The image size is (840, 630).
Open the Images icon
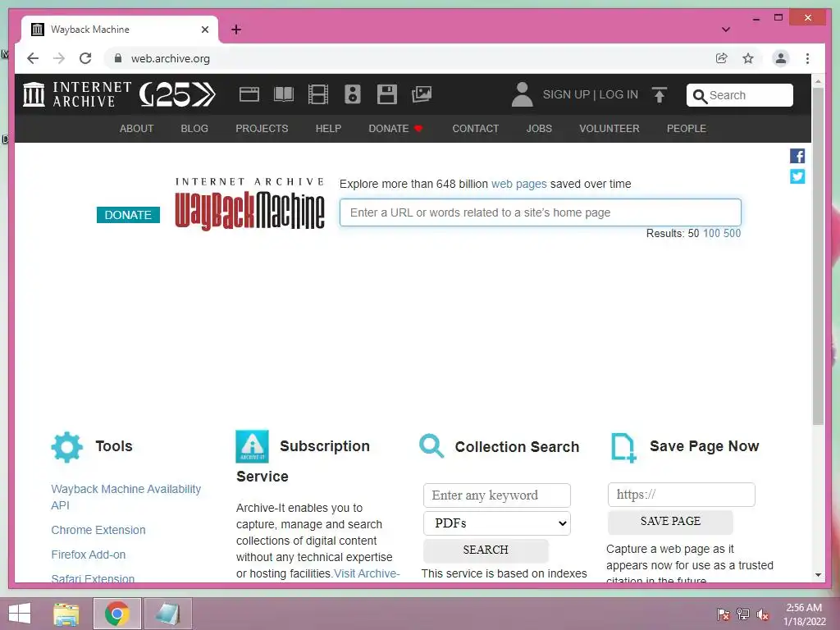click(422, 94)
